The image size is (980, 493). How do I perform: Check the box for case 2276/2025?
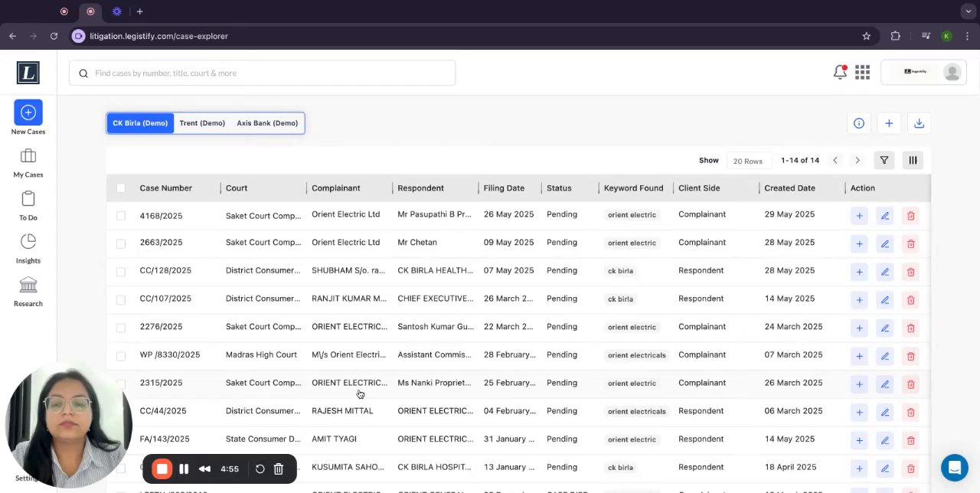point(121,328)
